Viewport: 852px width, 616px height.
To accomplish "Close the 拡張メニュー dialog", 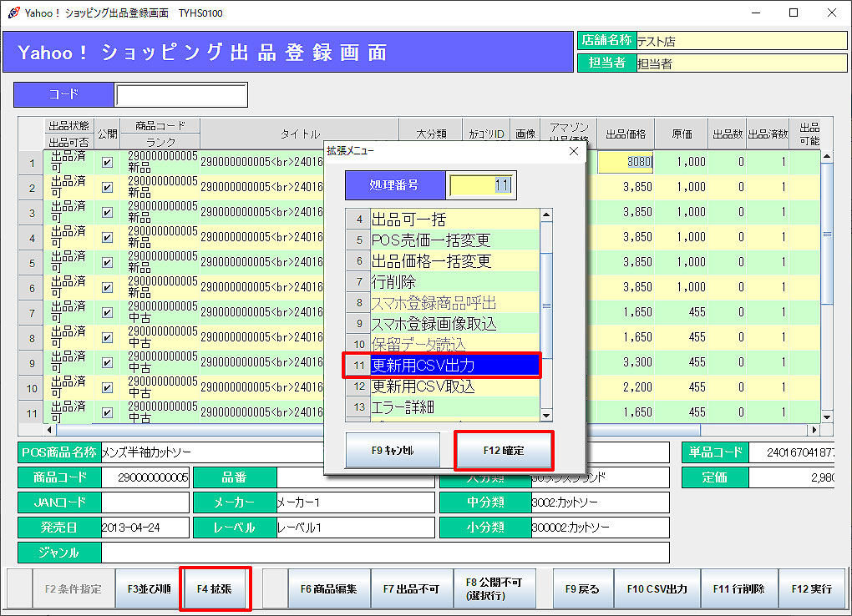I will 573,151.
